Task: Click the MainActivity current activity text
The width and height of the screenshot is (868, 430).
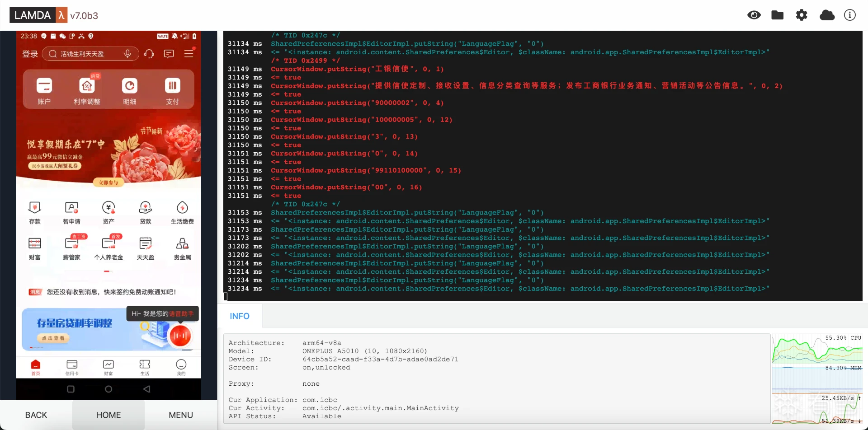Action: [x=381, y=408]
